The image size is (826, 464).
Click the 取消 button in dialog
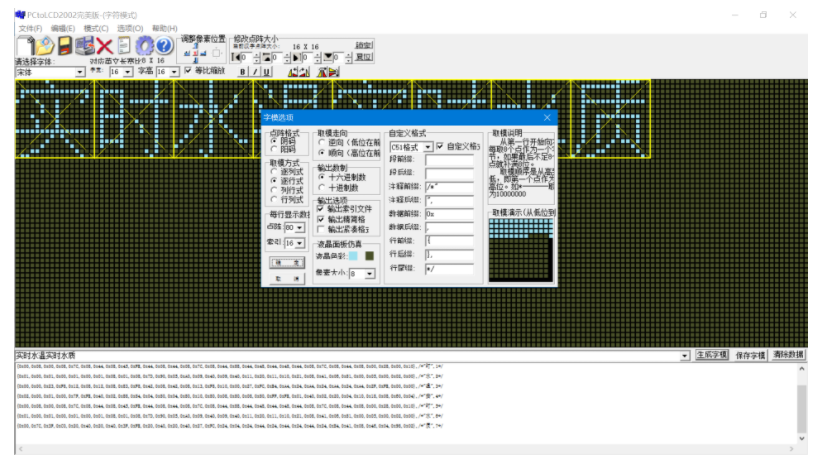coord(287,278)
